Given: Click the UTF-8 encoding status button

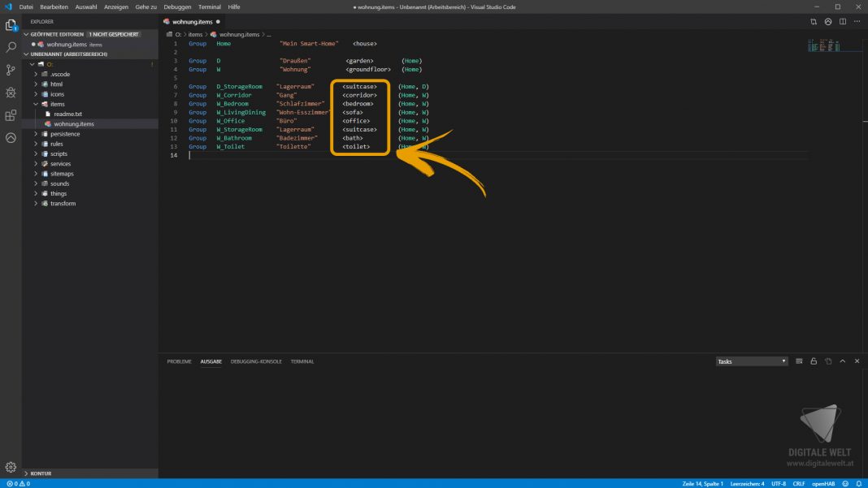Looking at the screenshot, I should (x=778, y=483).
